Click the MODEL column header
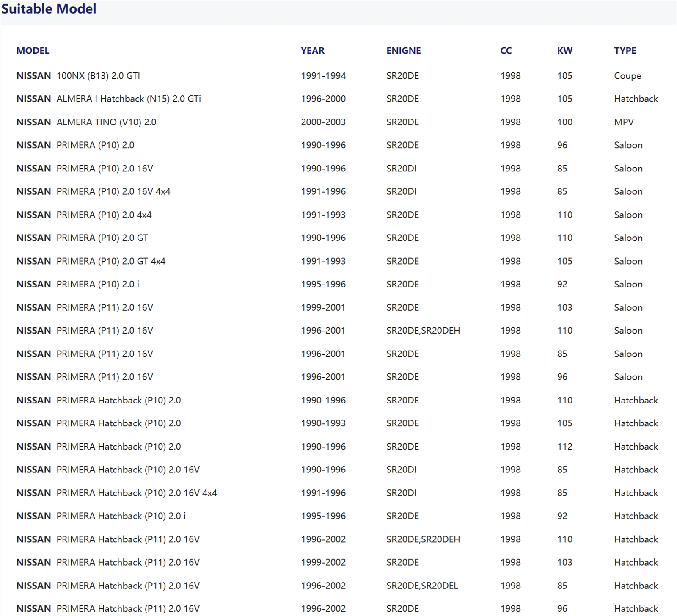 point(33,51)
